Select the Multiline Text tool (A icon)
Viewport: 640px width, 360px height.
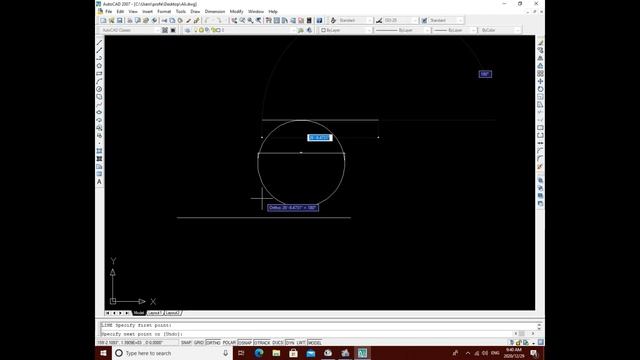coord(99,182)
